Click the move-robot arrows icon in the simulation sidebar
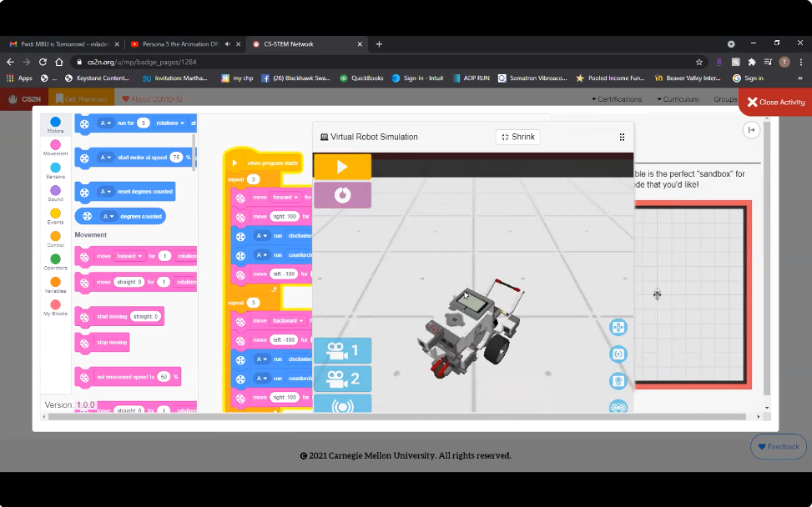812x507 pixels. click(618, 327)
